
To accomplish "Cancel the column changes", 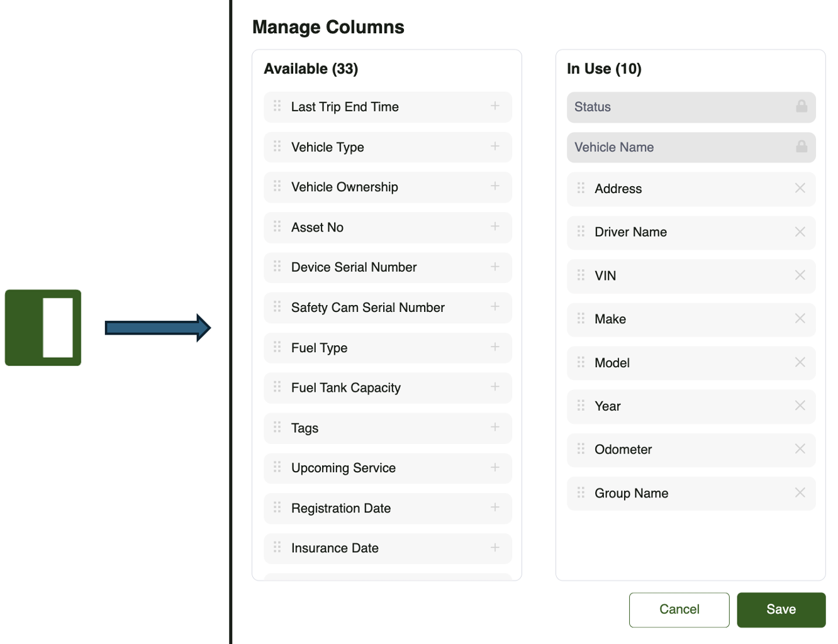I will 679,609.
